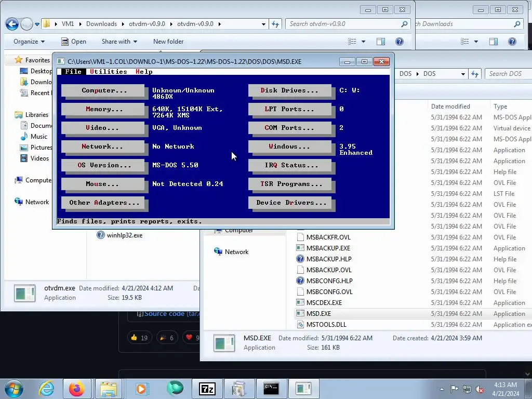Viewport: 532px width, 399px height.
Task: Open the File menu in MSD
Action: tap(73, 72)
